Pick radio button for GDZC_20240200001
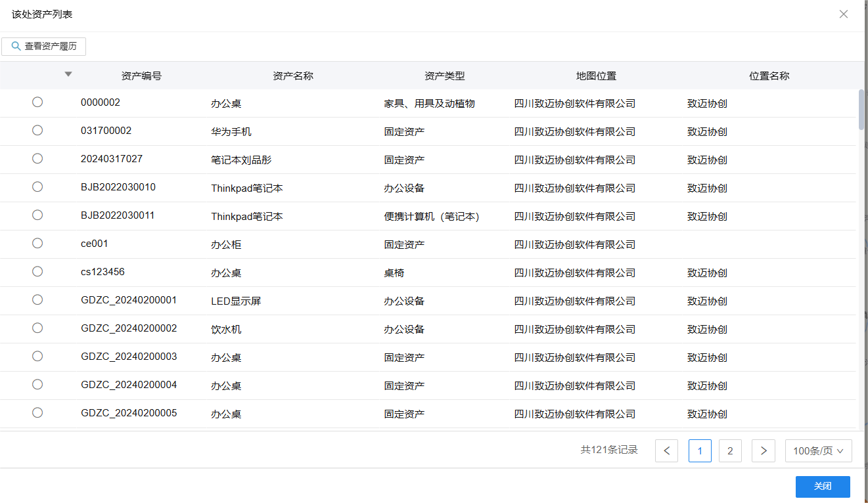Screen dimensions: 868x503 pyautogui.click(x=37, y=299)
